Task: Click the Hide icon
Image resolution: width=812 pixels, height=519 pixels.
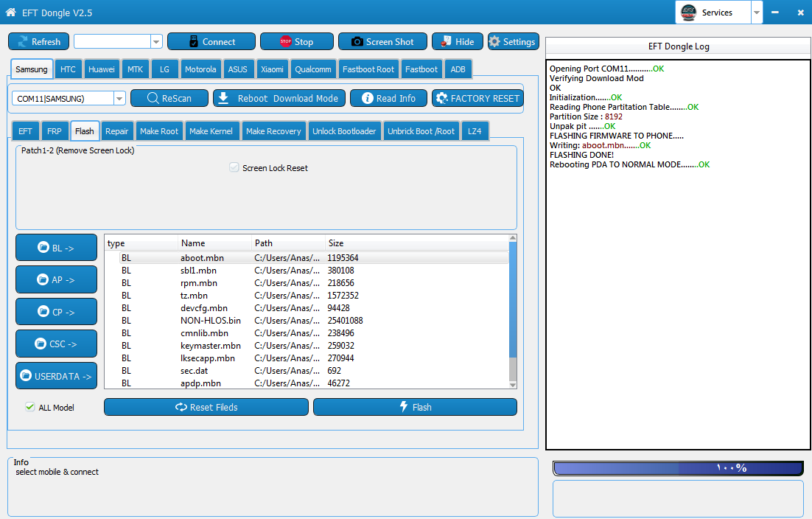Action: click(446, 41)
